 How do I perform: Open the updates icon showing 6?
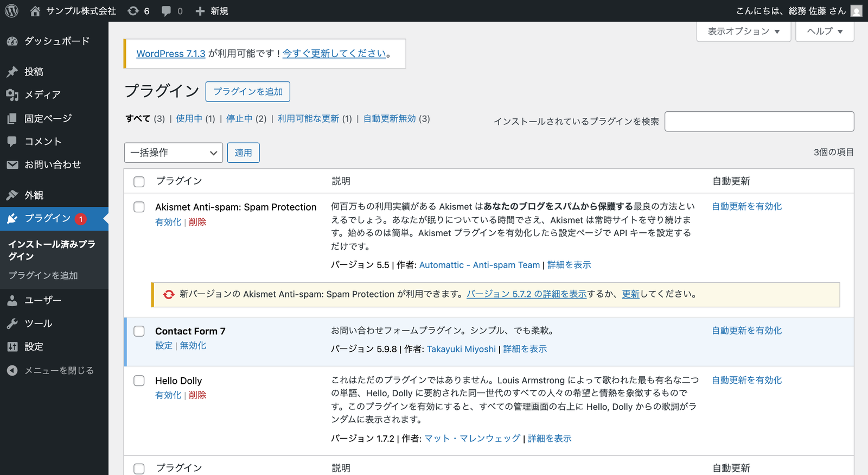click(133, 11)
